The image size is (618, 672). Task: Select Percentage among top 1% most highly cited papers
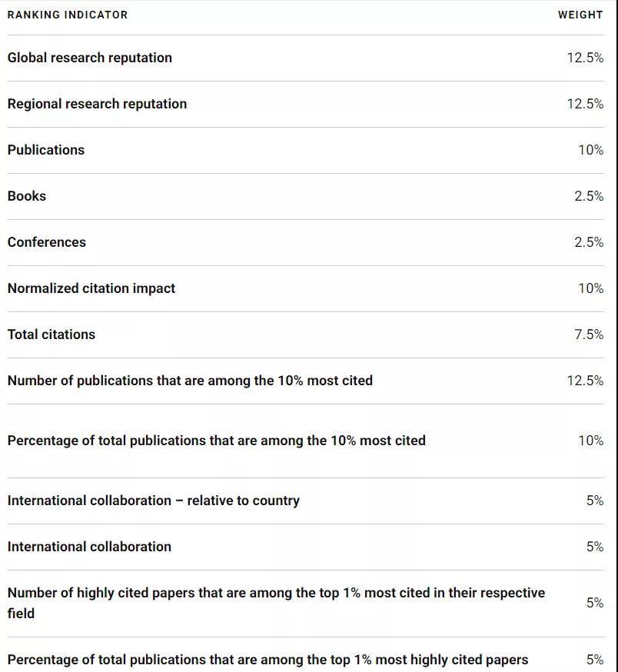pyautogui.click(x=267, y=660)
